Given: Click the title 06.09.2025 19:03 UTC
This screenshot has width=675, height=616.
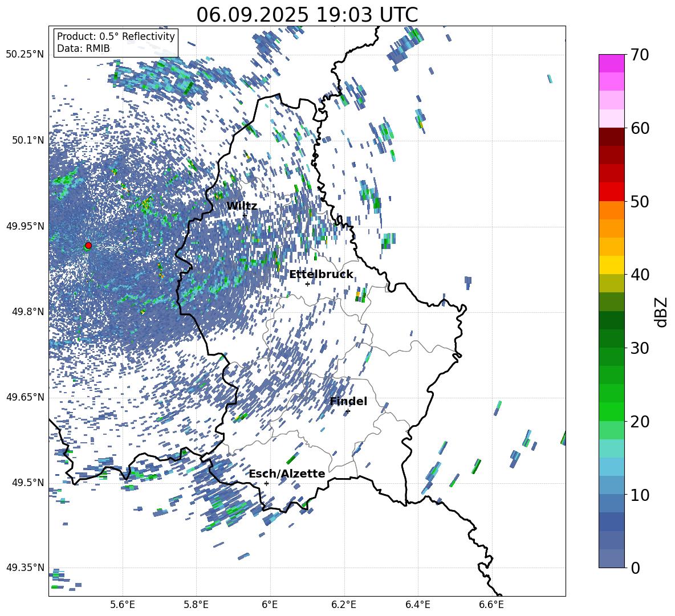Looking at the screenshot, I should click(x=307, y=15).
